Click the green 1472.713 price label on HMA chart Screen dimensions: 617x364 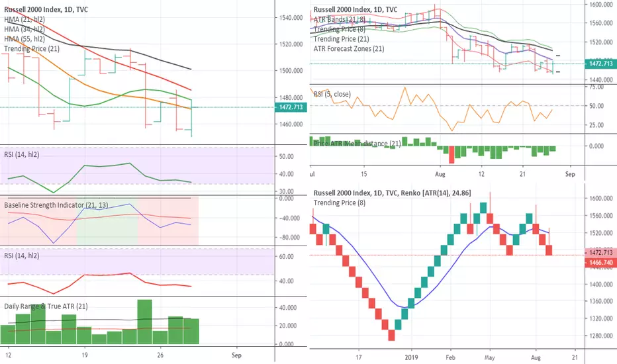click(x=291, y=107)
